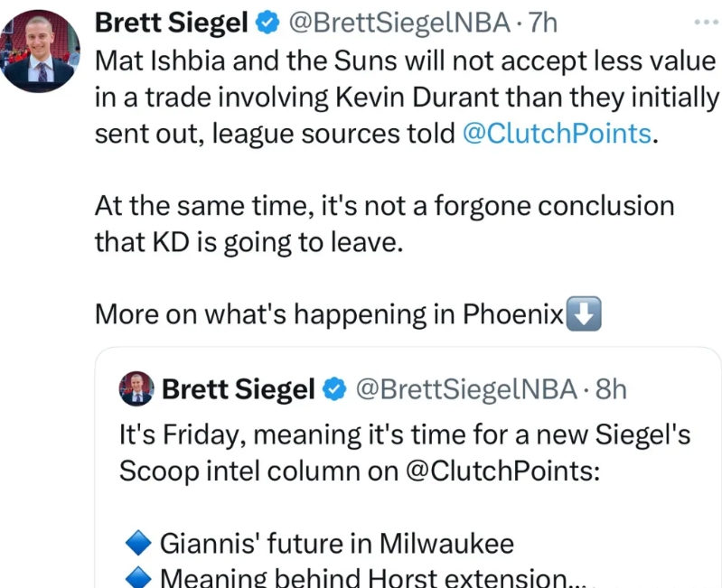
Task: Click the blue verified badge on main tweet
Action: 267,23
